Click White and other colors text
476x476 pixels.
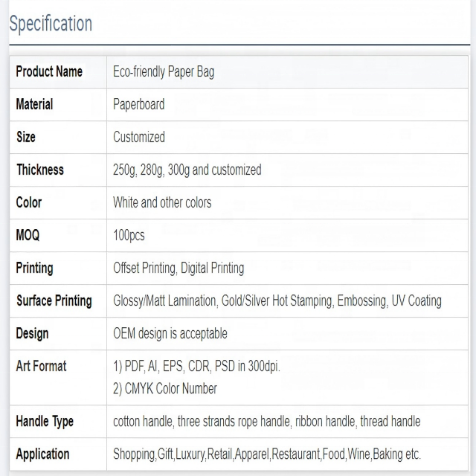(162, 202)
